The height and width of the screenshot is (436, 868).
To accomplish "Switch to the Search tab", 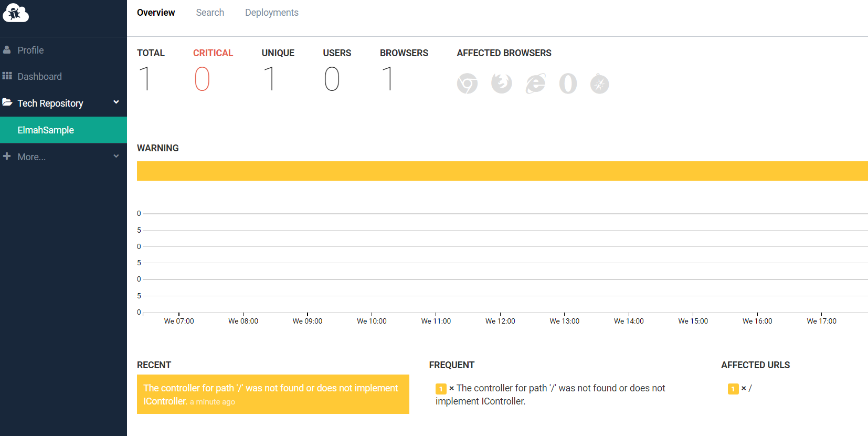I will point(210,13).
